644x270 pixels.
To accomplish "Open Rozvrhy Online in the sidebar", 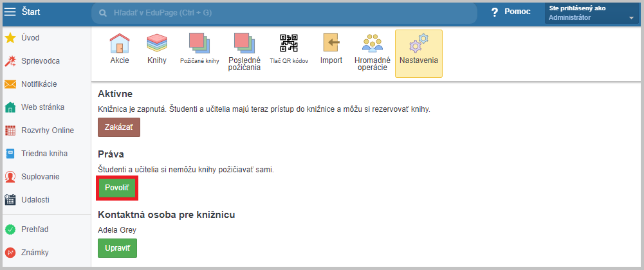I will pos(48,130).
